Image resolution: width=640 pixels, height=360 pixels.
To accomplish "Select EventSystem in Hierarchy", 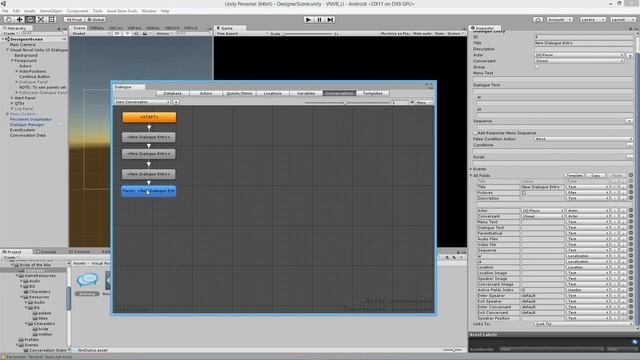I will point(22,130).
